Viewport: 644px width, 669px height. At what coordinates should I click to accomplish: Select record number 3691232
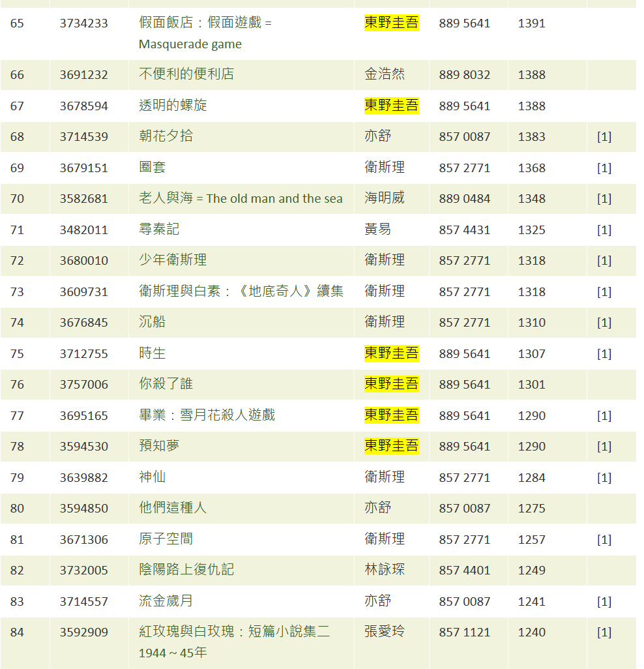83,75
